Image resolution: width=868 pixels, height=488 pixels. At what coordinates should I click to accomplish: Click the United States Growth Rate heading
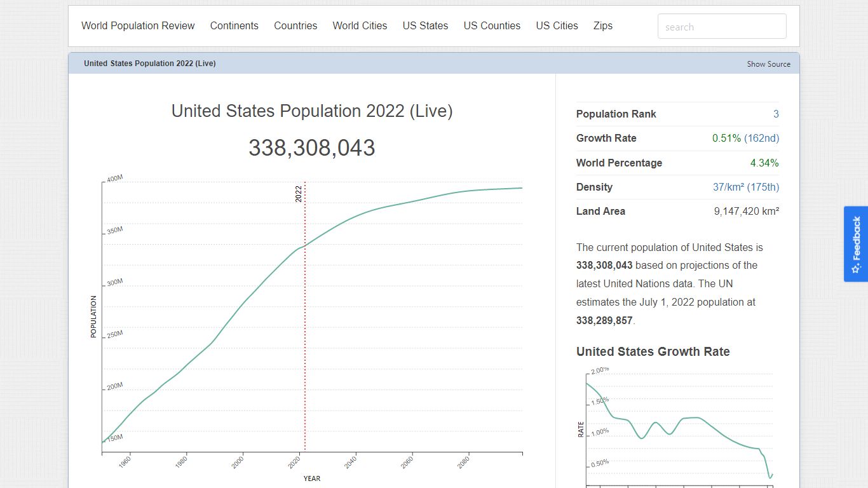pos(653,351)
